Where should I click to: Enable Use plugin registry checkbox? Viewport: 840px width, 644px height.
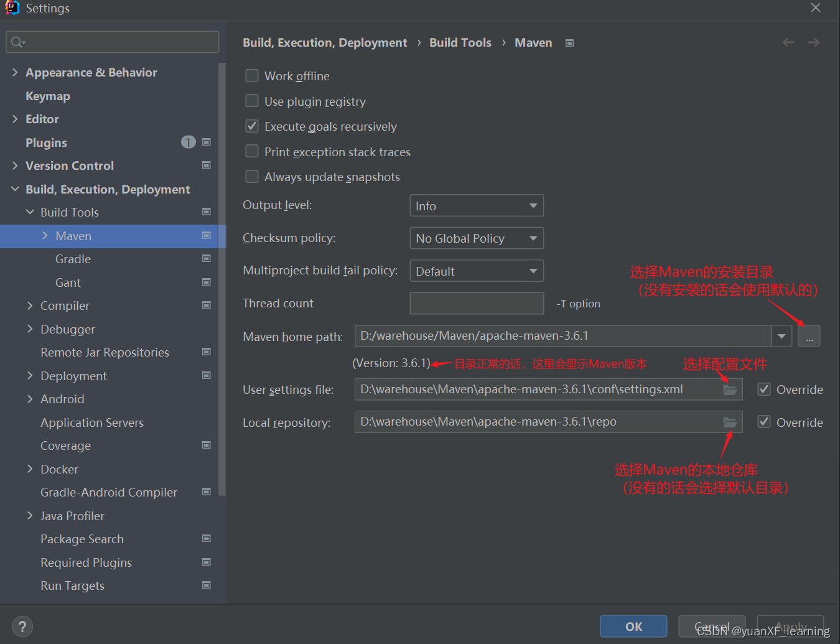(252, 101)
